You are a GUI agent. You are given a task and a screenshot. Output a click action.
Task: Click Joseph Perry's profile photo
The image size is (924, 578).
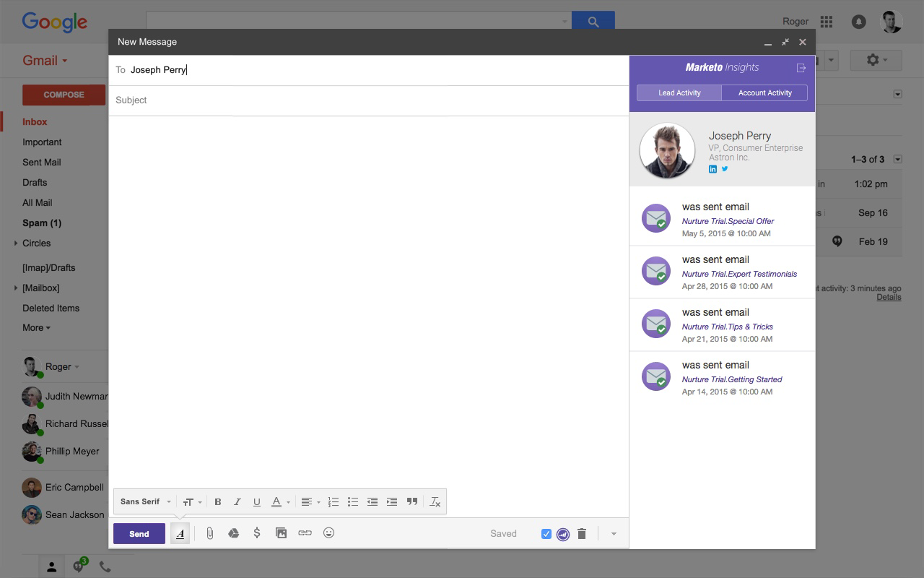click(667, 150)
